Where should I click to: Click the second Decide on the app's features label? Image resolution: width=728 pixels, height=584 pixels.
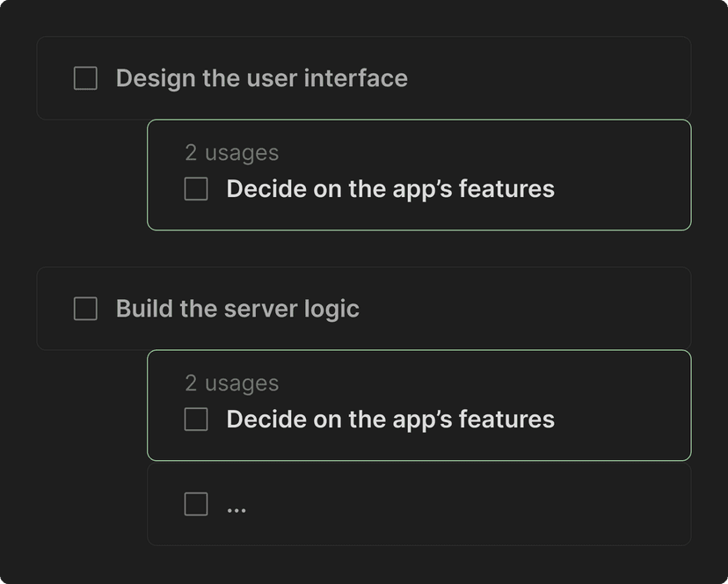coord(390,419)
